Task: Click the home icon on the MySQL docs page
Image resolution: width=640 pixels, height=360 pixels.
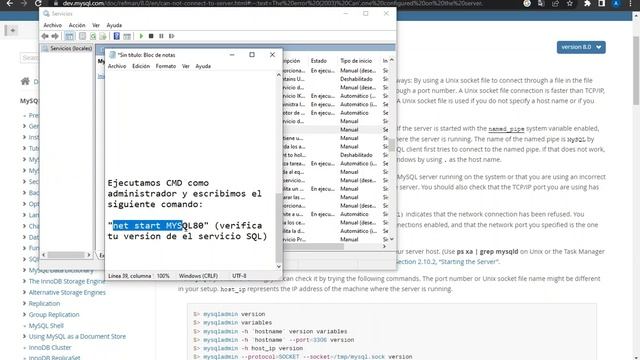Action: [25, 81]
